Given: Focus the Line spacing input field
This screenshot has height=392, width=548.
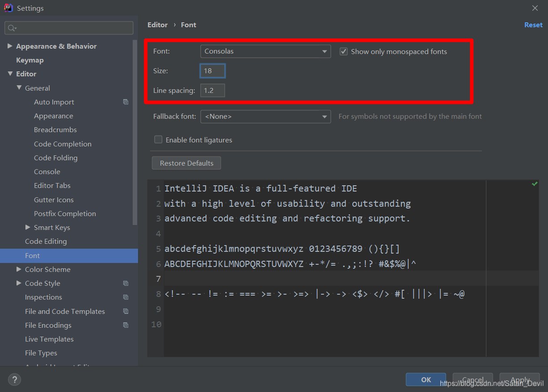Looking at the screenshot, I should (x=213, y=91).
